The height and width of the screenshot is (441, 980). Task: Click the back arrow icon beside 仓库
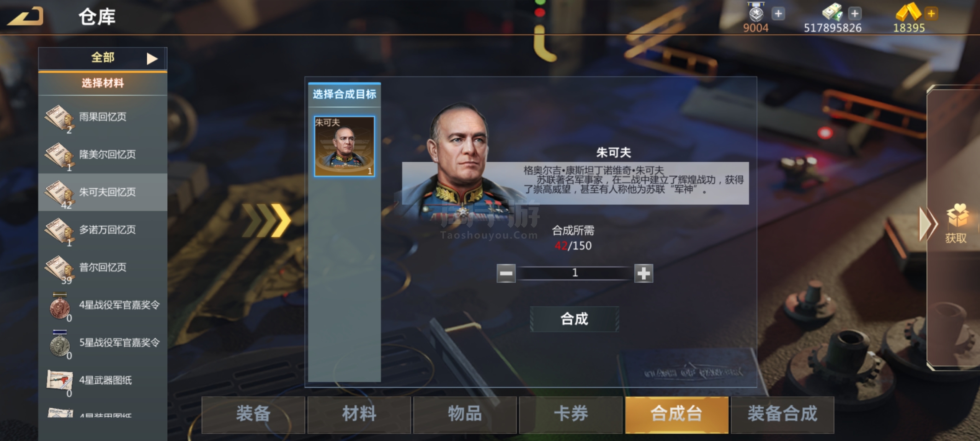click(x=25, y=16)
